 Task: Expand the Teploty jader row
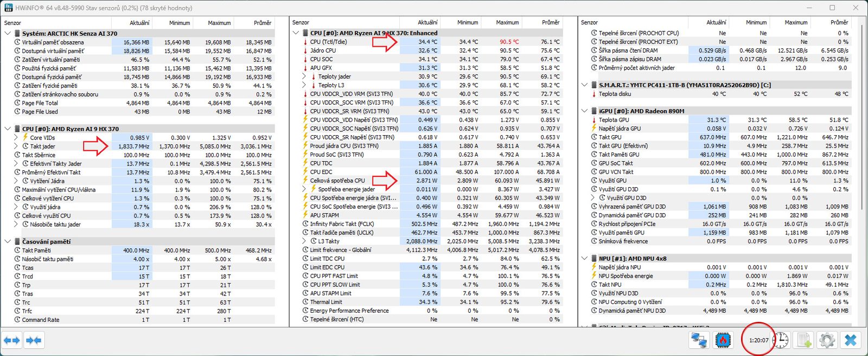point(304,77)
